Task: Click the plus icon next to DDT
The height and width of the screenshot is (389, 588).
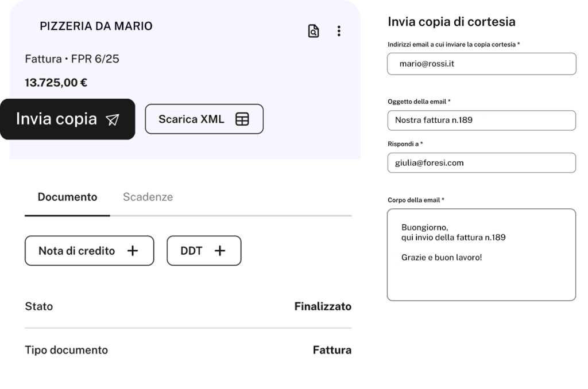Action: point(220,251)
